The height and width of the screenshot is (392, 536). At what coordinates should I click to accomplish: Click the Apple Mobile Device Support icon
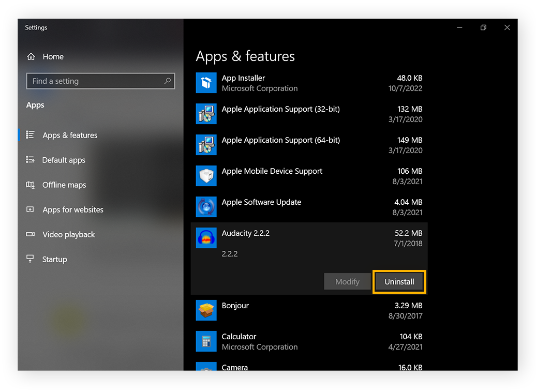(206, 176)
